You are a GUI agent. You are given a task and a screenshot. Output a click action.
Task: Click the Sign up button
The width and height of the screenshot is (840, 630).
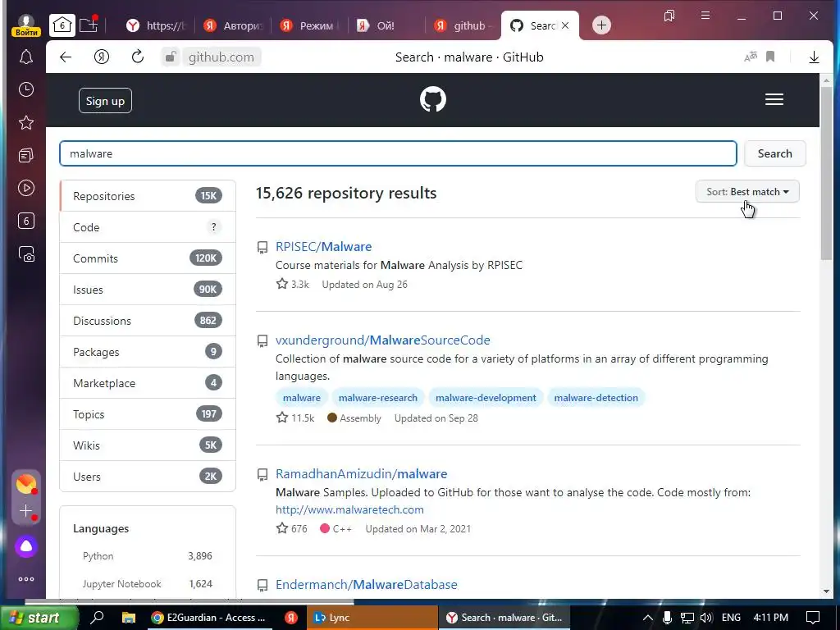[x=105, y=101]
